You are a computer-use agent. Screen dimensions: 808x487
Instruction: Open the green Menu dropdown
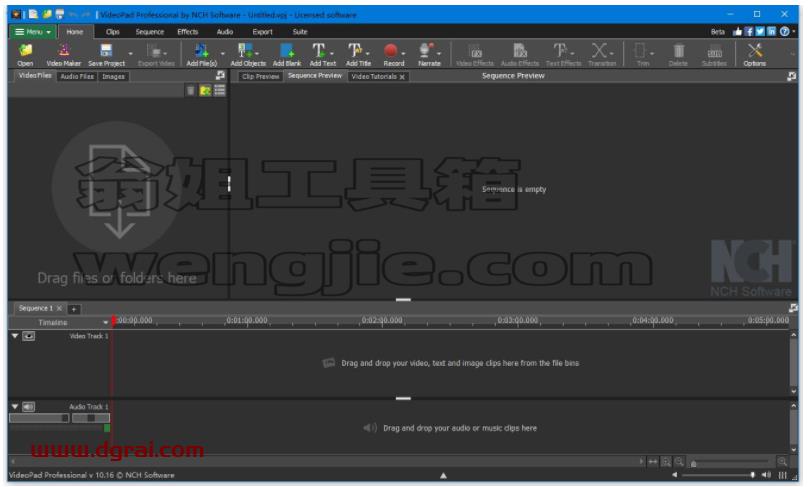point(33,32)
